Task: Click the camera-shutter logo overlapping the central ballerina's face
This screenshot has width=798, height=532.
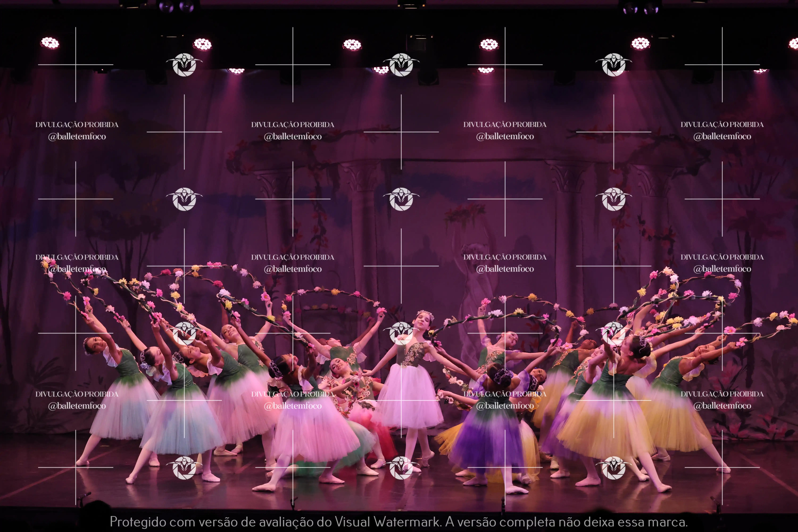Action: pyautogui.click(x=401, y=334)
